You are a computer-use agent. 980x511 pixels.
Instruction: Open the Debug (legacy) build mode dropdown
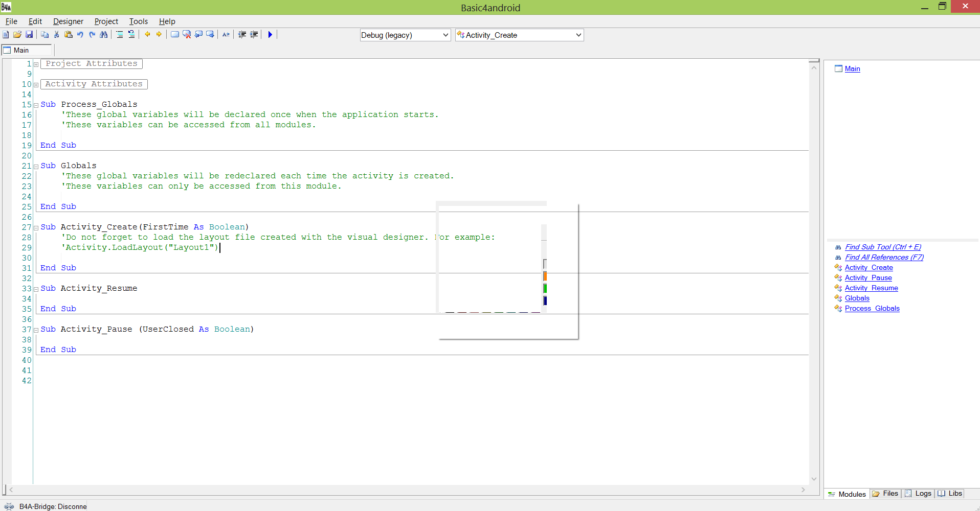(x=405, y=35)
